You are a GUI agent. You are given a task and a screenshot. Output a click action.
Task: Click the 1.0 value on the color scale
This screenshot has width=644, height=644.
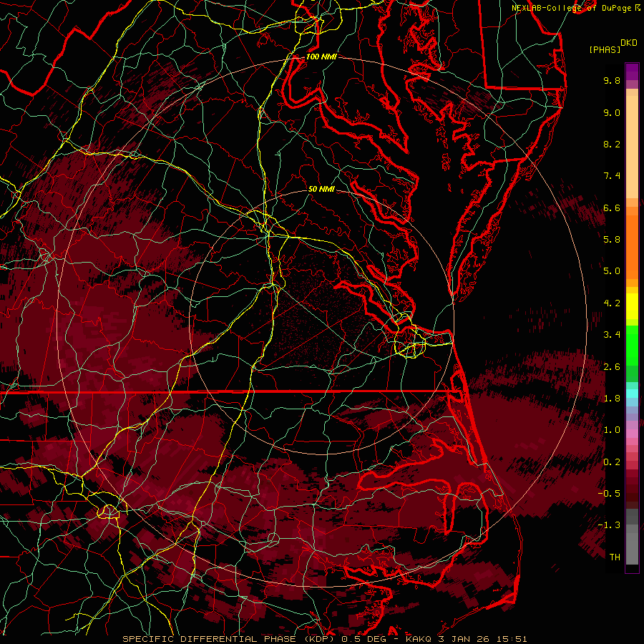(612, 430)
